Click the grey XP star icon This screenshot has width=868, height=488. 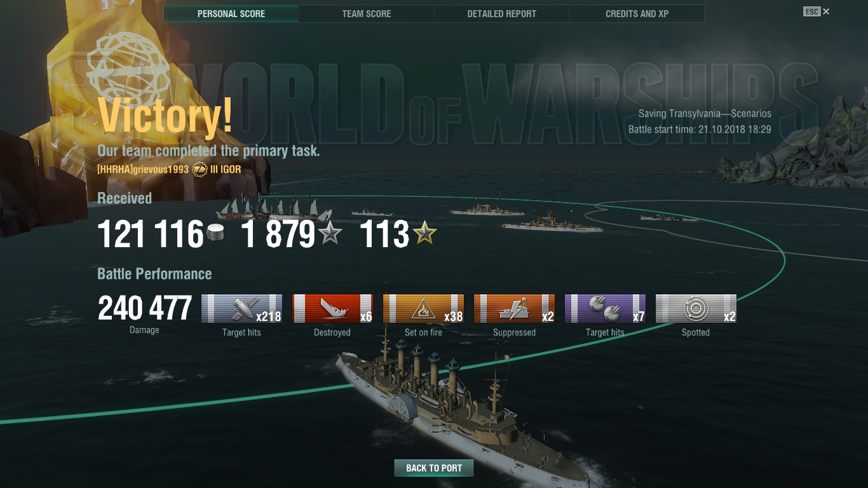click(330, 234)
